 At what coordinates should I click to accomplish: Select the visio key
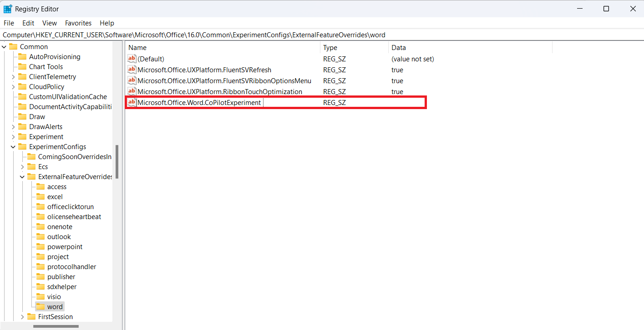point(54,296)
